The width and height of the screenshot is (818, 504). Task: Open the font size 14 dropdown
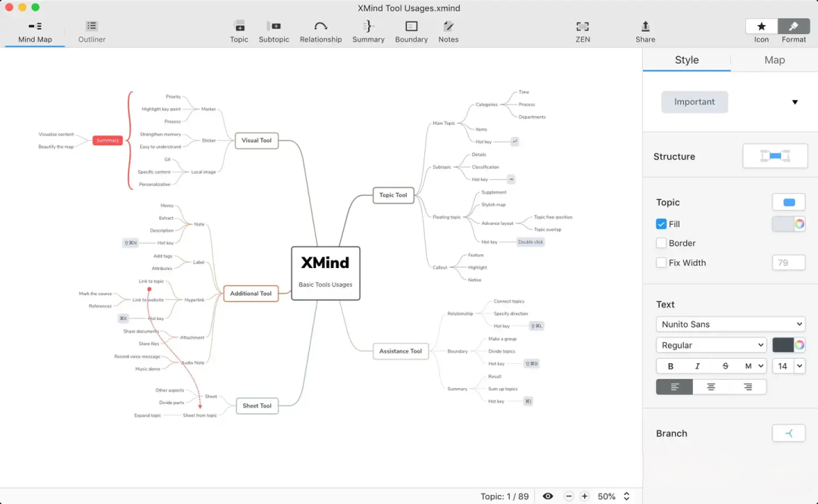[788, 366]
